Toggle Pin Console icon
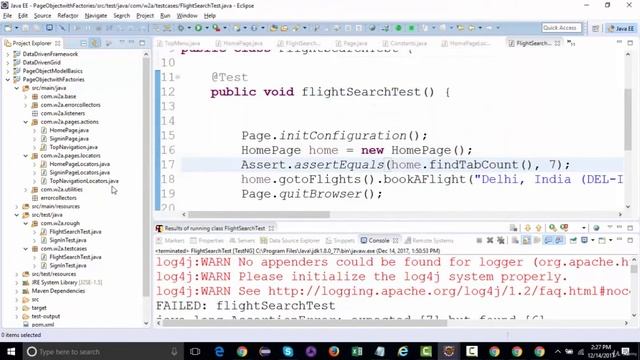 (573, 240)
